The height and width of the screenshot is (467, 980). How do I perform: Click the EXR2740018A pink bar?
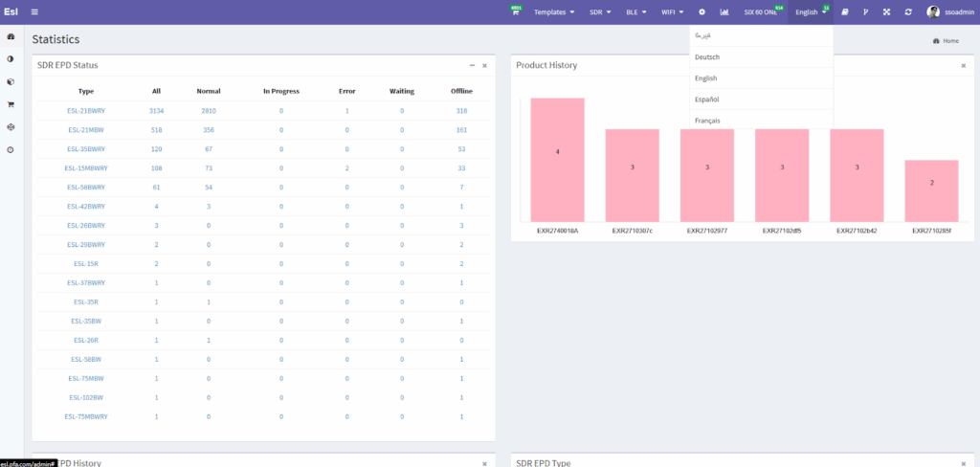click(x=558, y=159)
